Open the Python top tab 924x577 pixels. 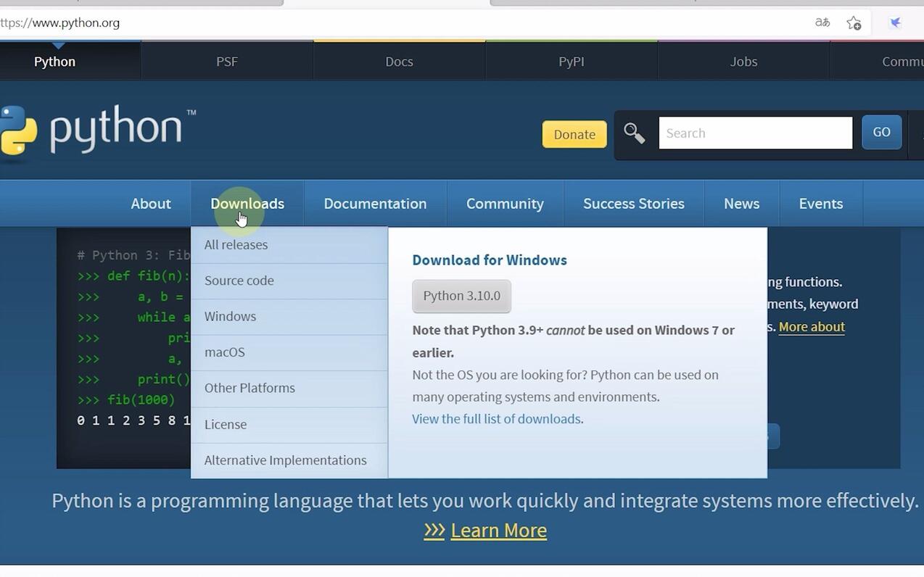tap(54, 62)
